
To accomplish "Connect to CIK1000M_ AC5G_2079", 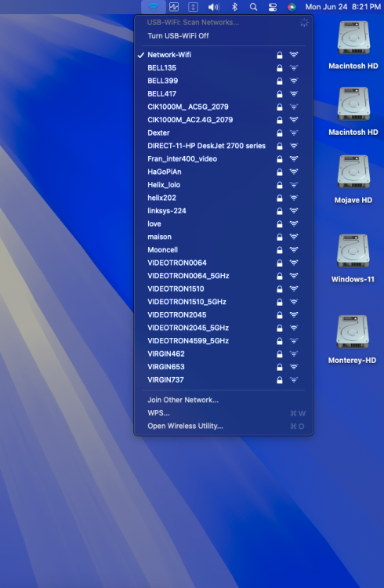I will 223,107.
